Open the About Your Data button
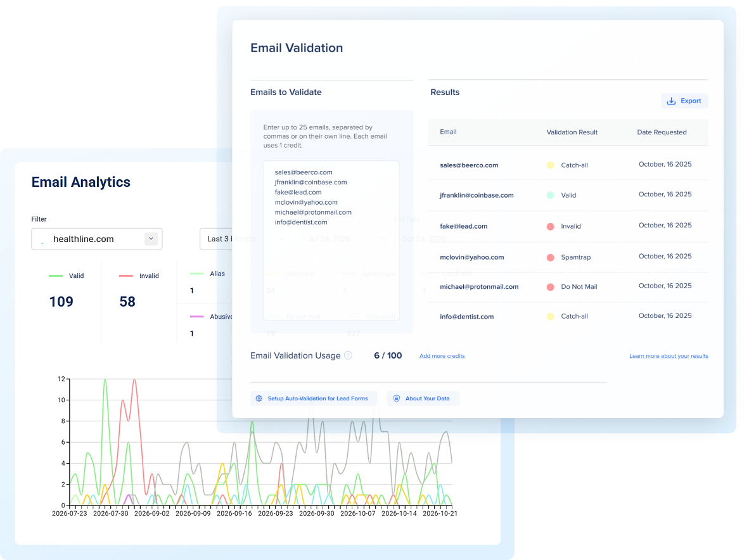The image size is (749, 560). (x=423, y=398)
